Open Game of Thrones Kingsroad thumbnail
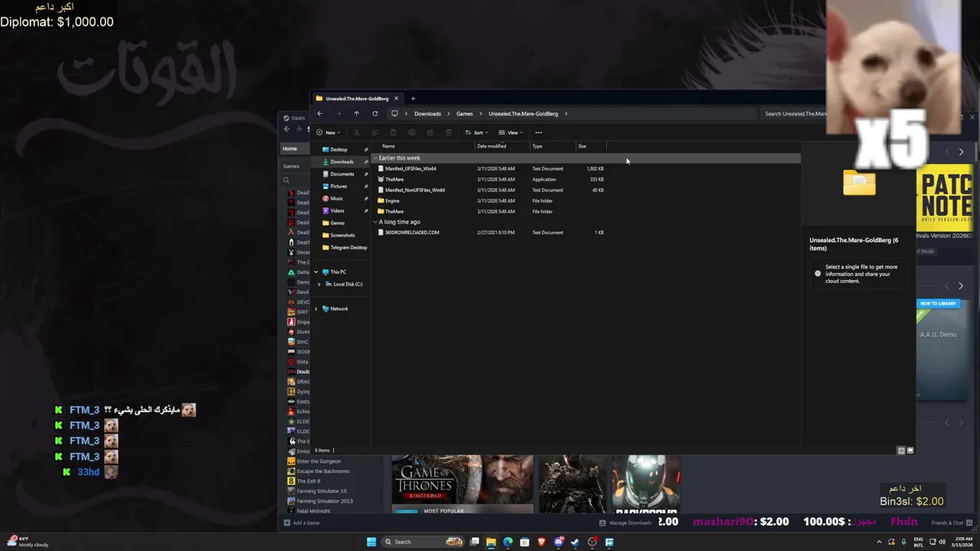 (x=462, y=484)
